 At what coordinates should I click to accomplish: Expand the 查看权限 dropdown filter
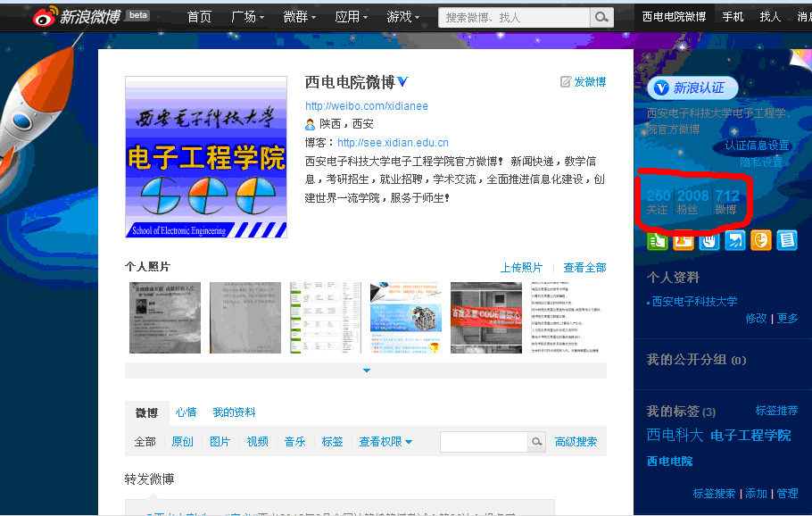tap(385, 442)
